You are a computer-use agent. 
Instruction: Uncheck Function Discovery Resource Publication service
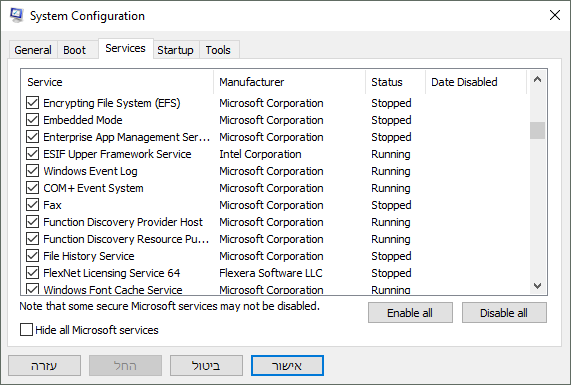coord(32,239)
